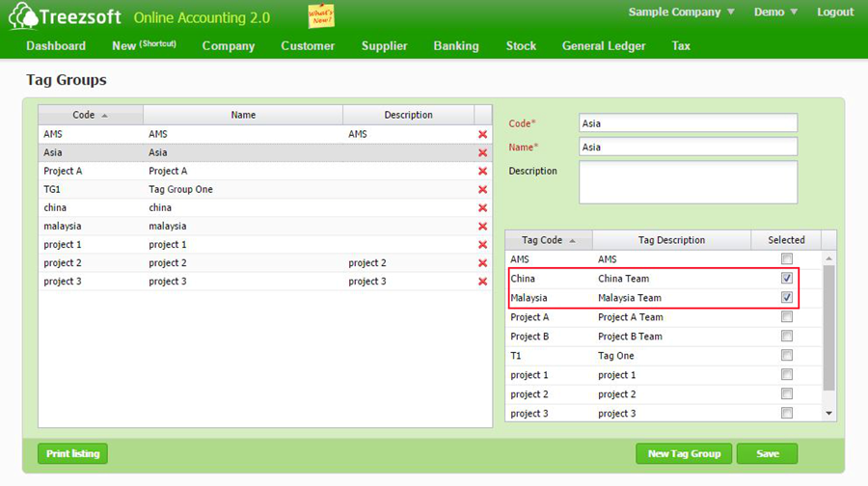Select the china tag group row

[264, 207]
